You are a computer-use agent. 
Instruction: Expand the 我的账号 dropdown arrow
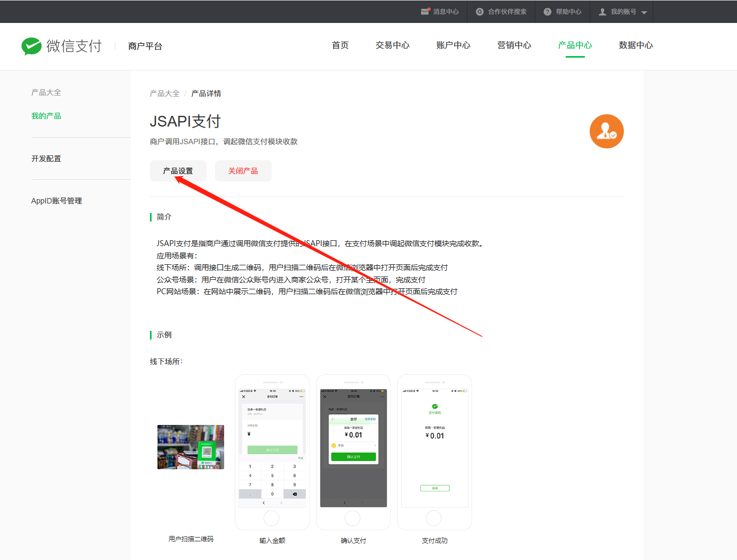point(644,12)
